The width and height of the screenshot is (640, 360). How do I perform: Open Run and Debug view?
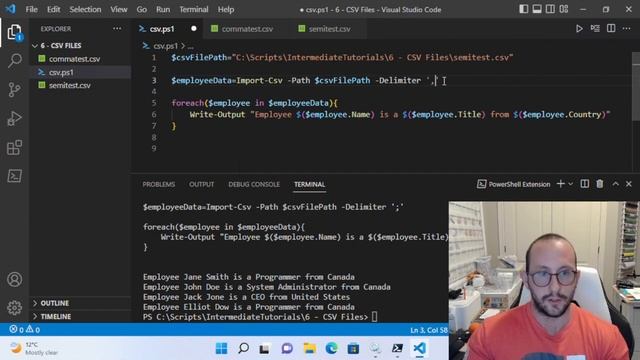(x=14, y=119)
